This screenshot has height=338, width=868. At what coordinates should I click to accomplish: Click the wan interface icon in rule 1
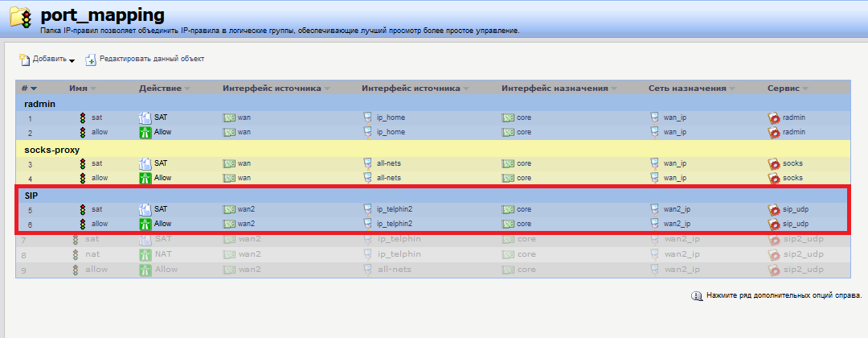(x=229, y=118)
